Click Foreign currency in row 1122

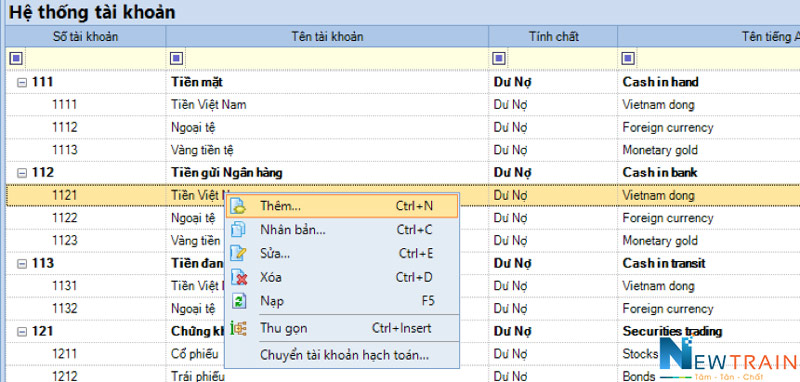[667, 218]
